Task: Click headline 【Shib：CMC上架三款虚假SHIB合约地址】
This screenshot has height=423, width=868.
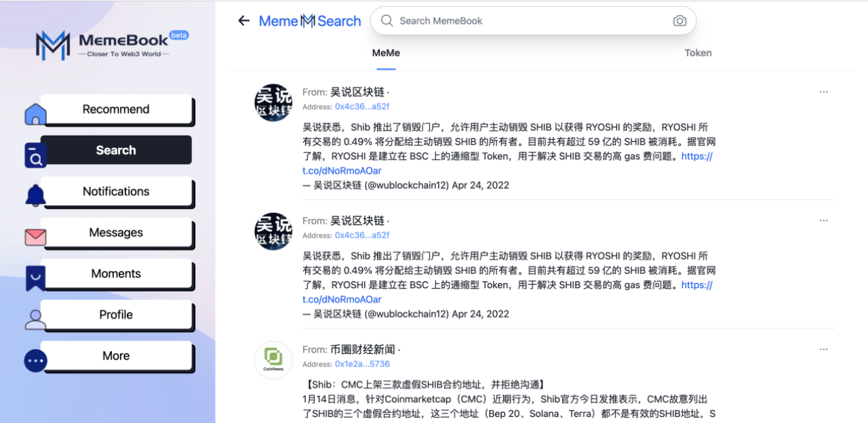Action: click(x=424, y=384)
